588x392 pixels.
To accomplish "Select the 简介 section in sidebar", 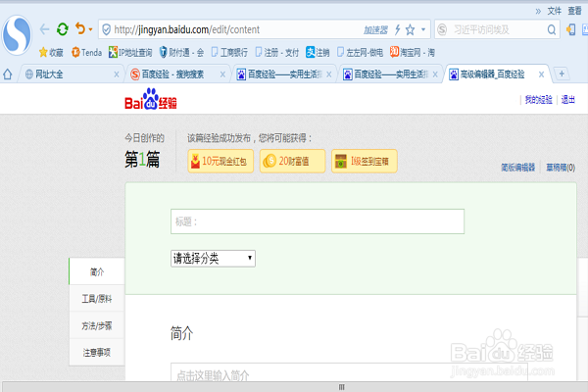I will coord(97,271).
